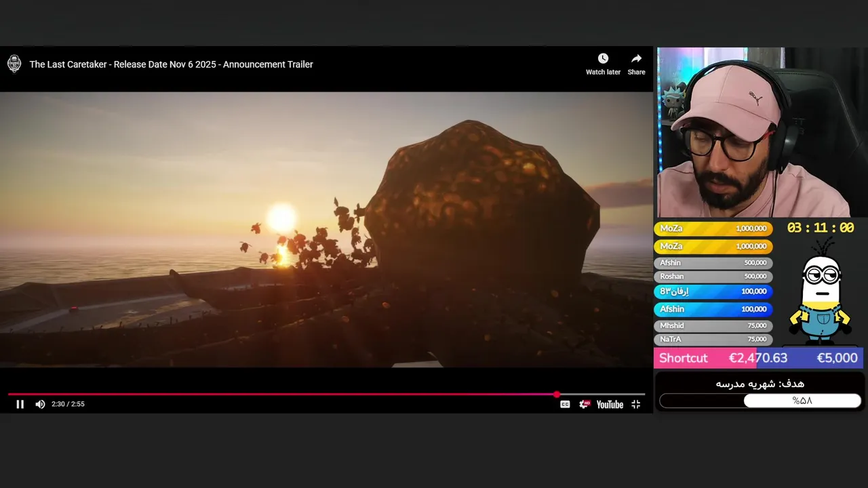Click the 2:30 / 2:55 time display
868x488 pixels.
68,404
